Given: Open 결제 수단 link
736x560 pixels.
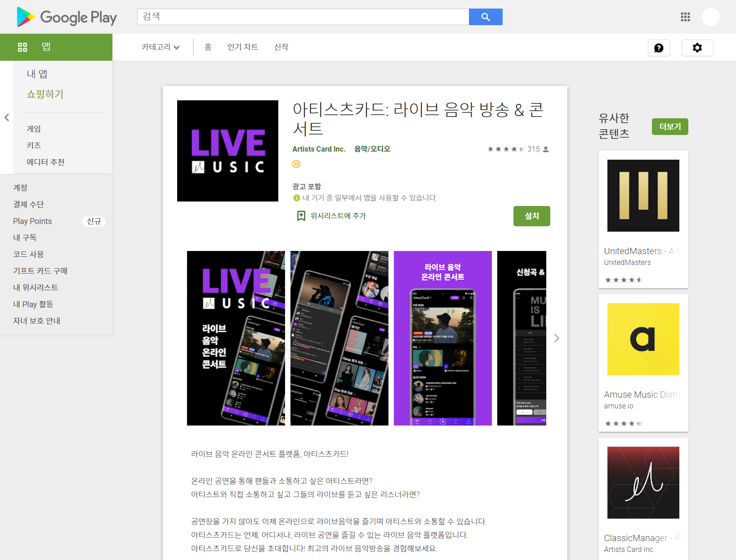Looking at the screenshot, I should tap(28, 204).
